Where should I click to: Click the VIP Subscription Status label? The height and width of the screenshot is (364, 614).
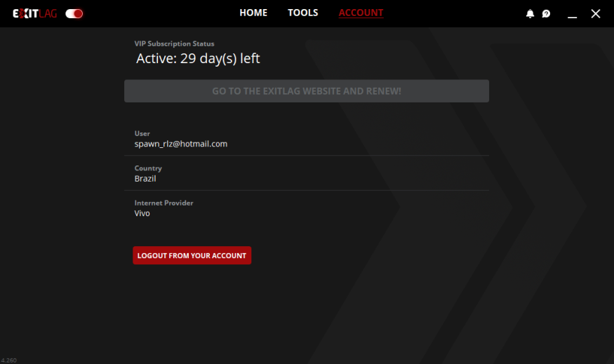coord(174,43)
